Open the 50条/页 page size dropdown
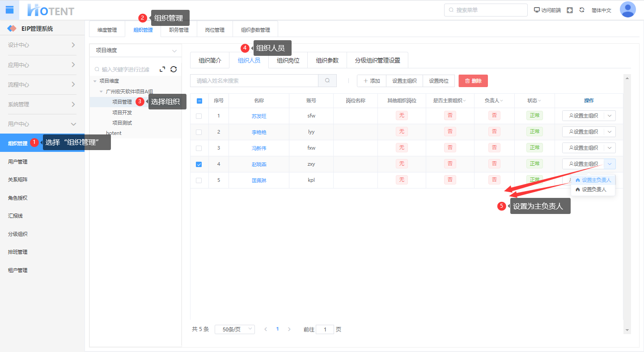 pos(235,329)
